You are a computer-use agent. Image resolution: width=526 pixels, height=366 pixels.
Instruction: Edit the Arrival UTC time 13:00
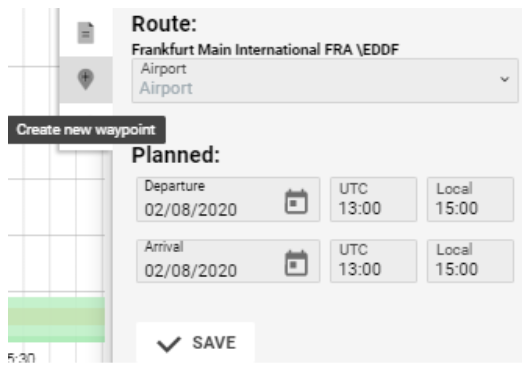[x=373, y=261]
